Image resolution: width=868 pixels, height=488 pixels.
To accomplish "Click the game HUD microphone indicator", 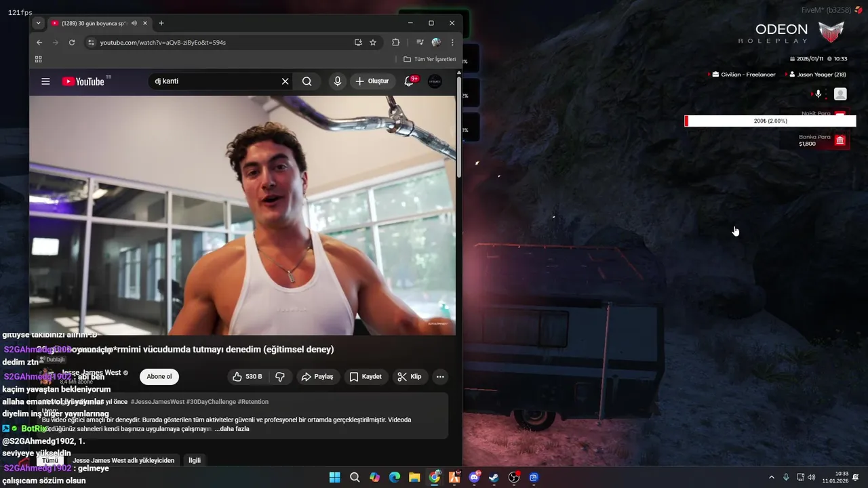I will (x=818, y=94).
